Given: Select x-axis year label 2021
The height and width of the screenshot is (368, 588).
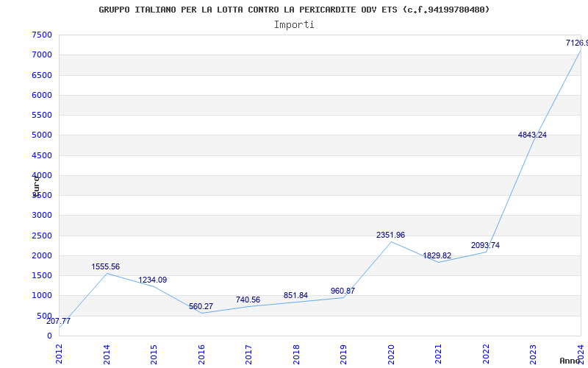Looking at the screenshot, I should [x=438, y=354].
